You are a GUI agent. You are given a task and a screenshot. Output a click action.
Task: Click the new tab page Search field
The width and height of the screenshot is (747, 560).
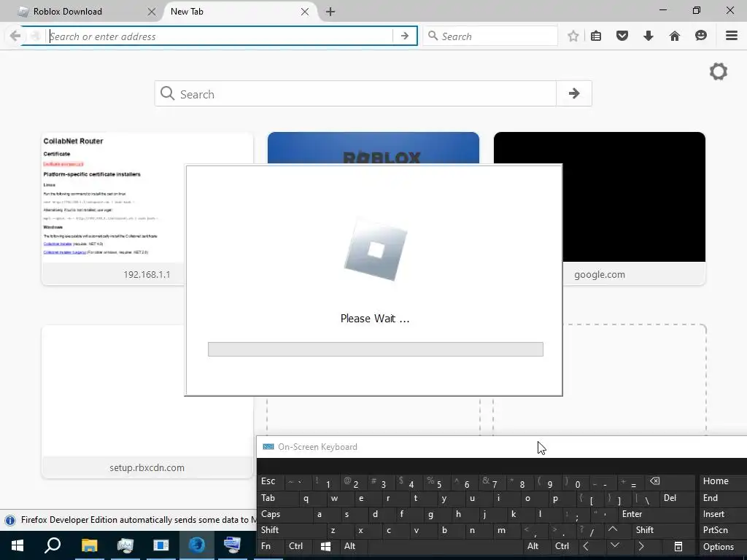click(x=355, y=94)
